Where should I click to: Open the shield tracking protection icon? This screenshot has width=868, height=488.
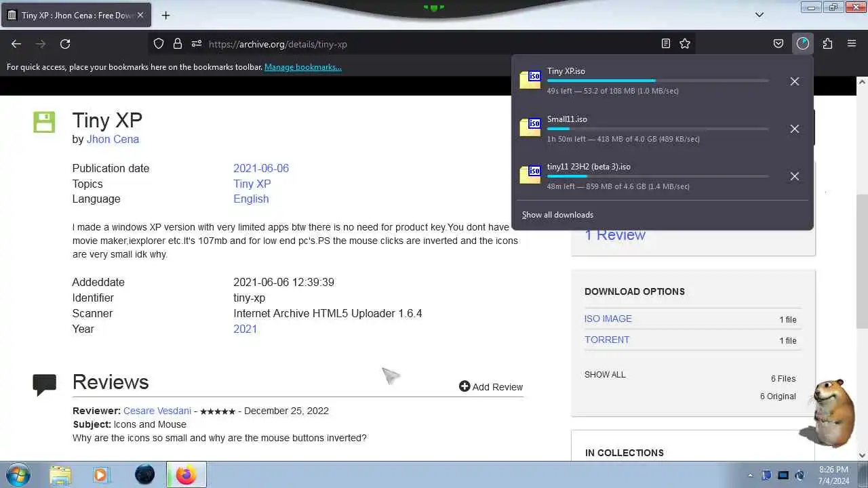pos(159,43)
